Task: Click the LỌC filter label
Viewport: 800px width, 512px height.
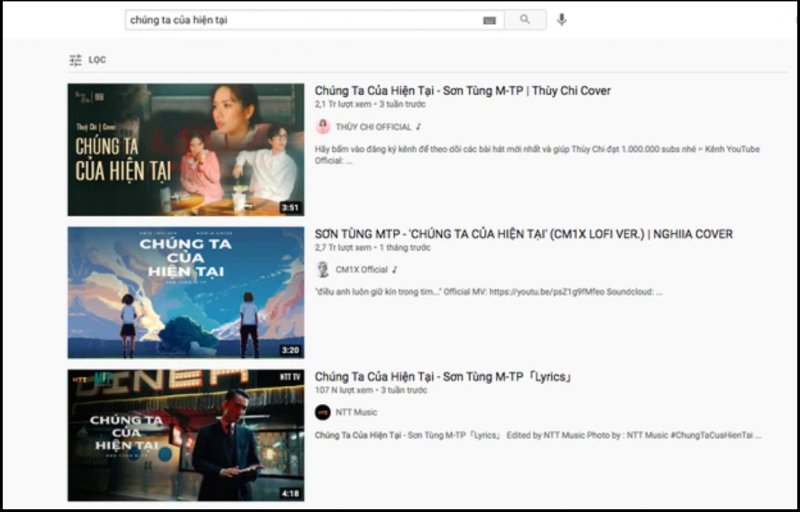Action: click(x=97, y=60)
